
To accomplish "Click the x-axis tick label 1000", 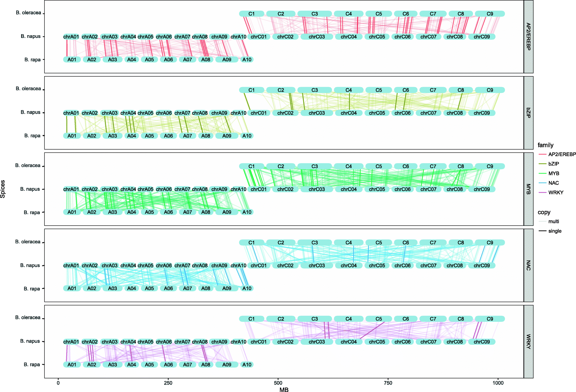I will (498, 383).
